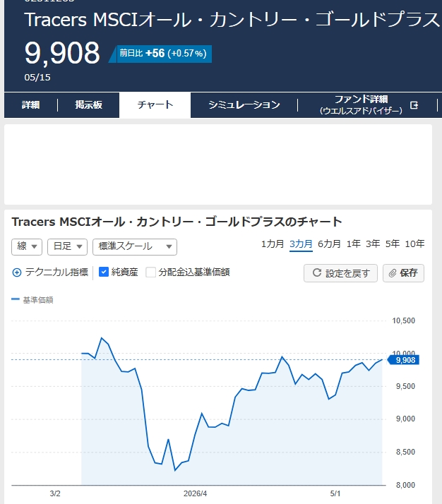Show the 10年 chart range
Viewport: 442px width, 504px height.
(x=414, y=244)
